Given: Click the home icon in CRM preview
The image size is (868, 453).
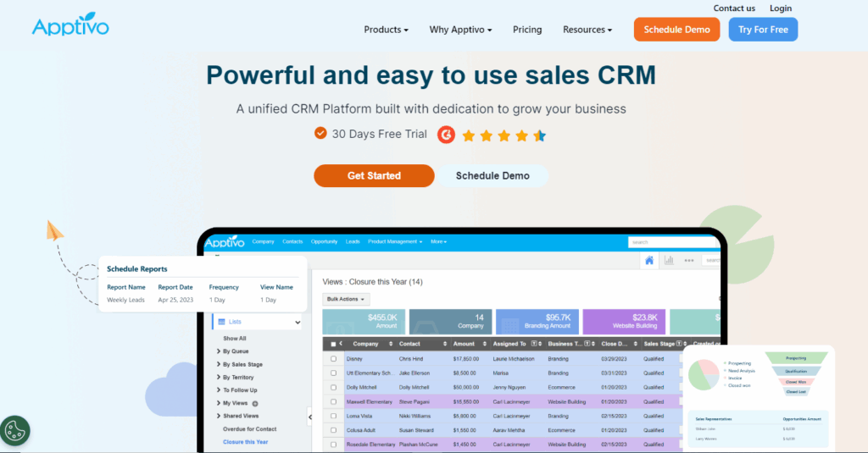Looking at the screenshot, I should 648,260.
